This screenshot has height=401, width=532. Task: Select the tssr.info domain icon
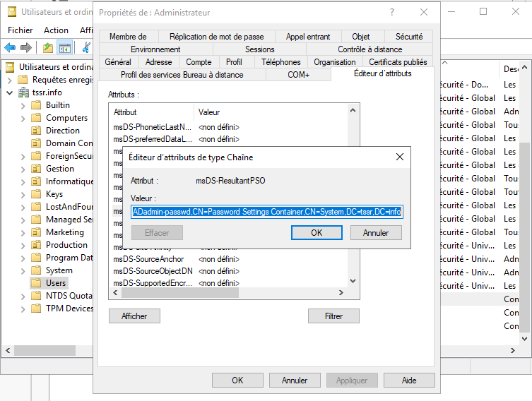[23, 92]
